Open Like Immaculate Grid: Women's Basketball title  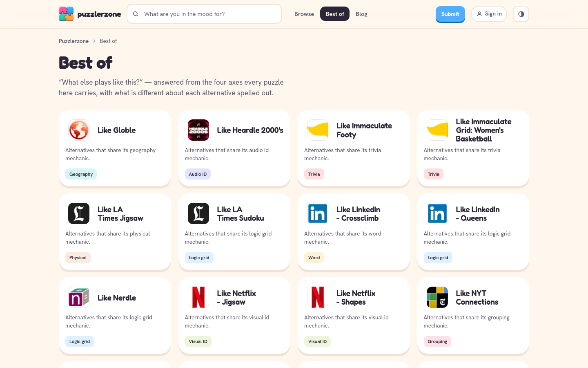click(483, 130)
